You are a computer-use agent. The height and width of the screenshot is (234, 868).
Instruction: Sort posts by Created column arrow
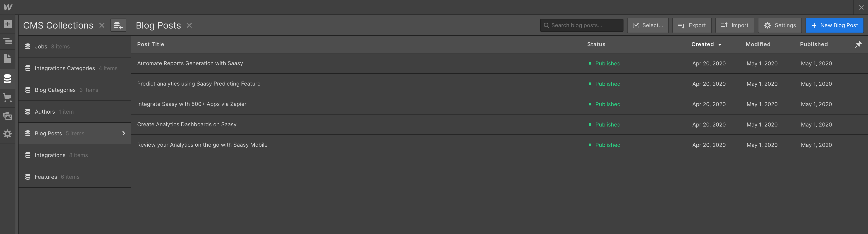pos(720,45)
